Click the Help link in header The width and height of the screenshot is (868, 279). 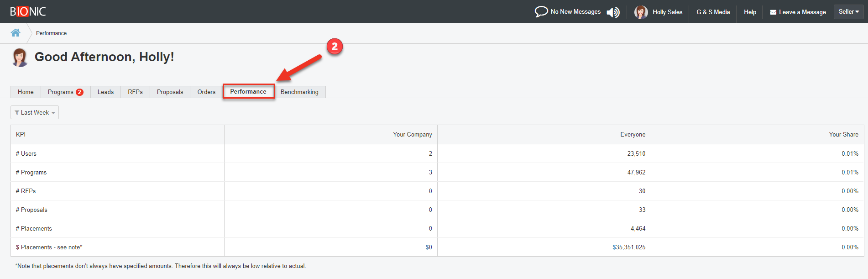[x=750, y=12]
